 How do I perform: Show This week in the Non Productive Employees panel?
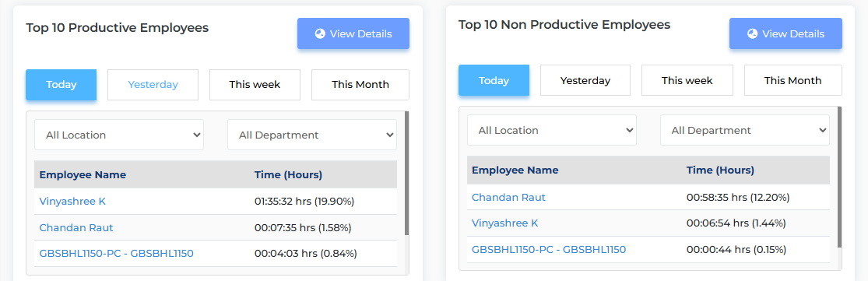(687, 80)
